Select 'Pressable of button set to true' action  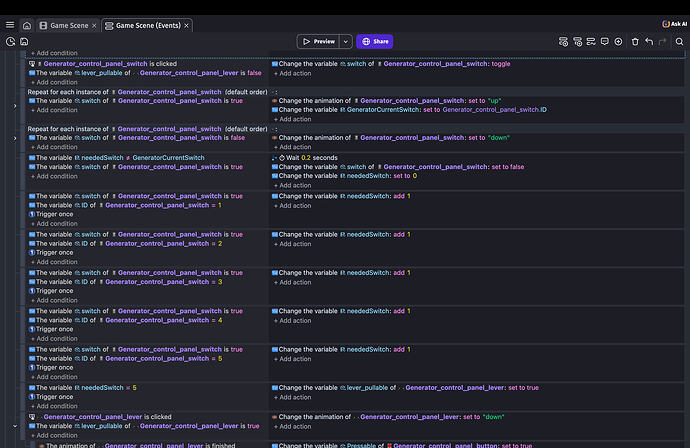coord(402,445)
